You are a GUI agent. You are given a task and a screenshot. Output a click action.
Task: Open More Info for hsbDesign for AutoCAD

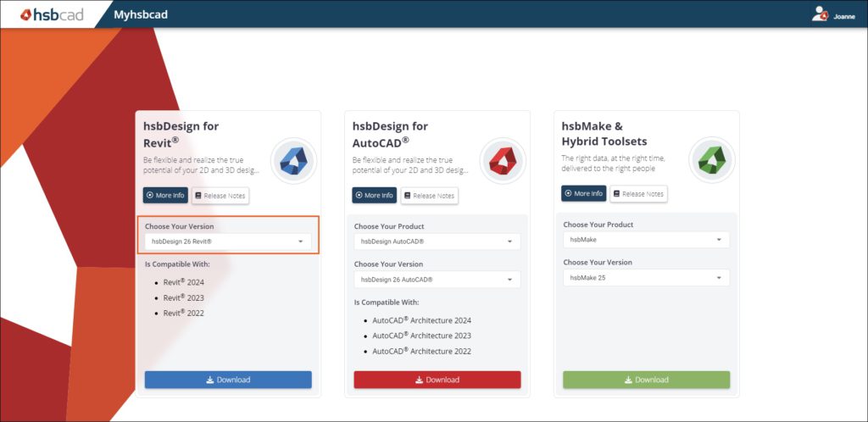pyautogui.click(x=374, y=195)
